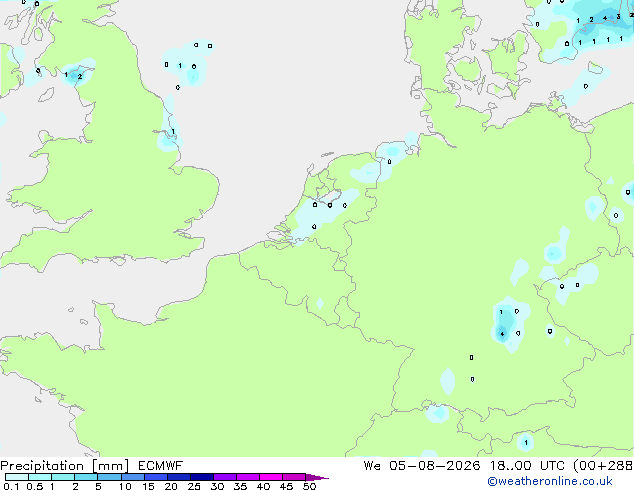This screenshot has height=490, width=634.
Task: Open the weatheronline.co.uk credit link
Action: click(550, 481)
